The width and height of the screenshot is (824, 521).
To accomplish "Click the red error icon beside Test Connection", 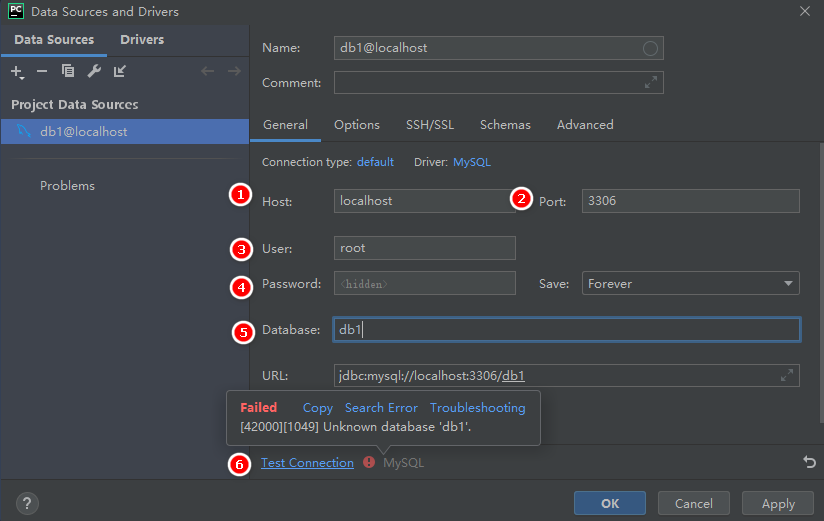I will click(369, 462).
